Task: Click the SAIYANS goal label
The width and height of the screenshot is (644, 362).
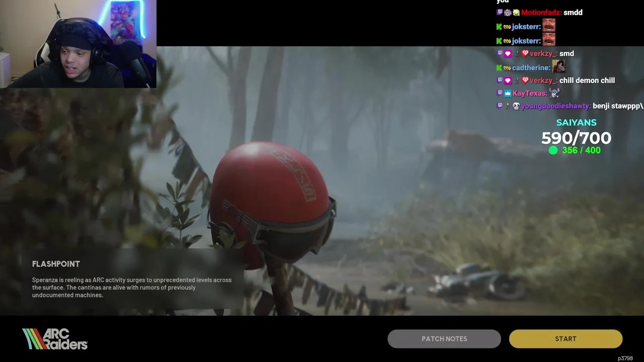Action: 576,123
